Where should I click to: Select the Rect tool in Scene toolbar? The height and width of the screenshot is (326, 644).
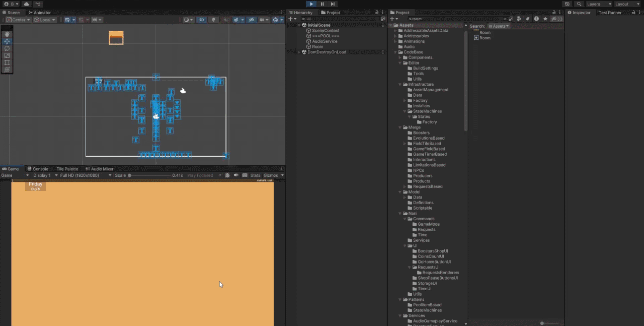pyautogui.click(x=7, y=62)
